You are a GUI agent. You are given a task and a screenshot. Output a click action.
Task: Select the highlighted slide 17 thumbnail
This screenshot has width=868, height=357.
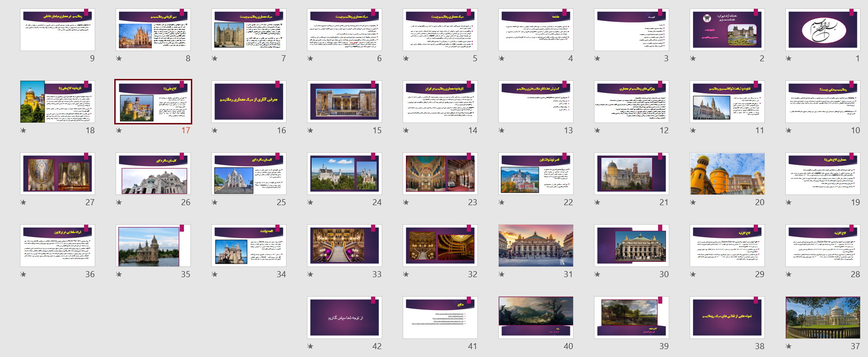(153, 102)
